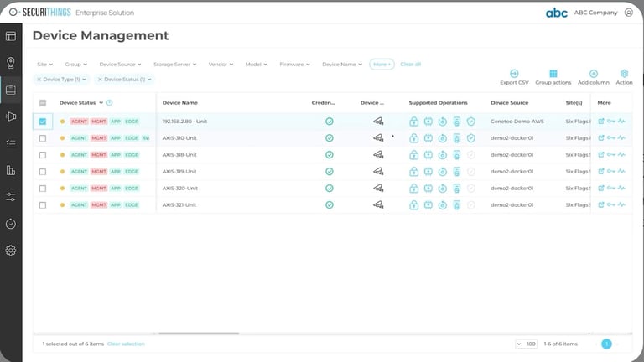Click the Genetec-Demo-AWS device source cell
The image size is (644, 362).
tap(517, 121)
